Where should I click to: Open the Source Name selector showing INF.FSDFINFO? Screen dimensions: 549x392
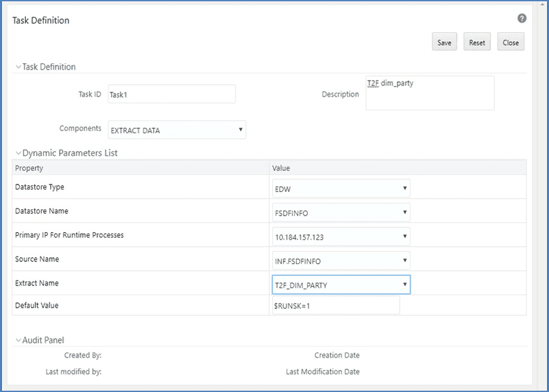click(x=342, y=260)
